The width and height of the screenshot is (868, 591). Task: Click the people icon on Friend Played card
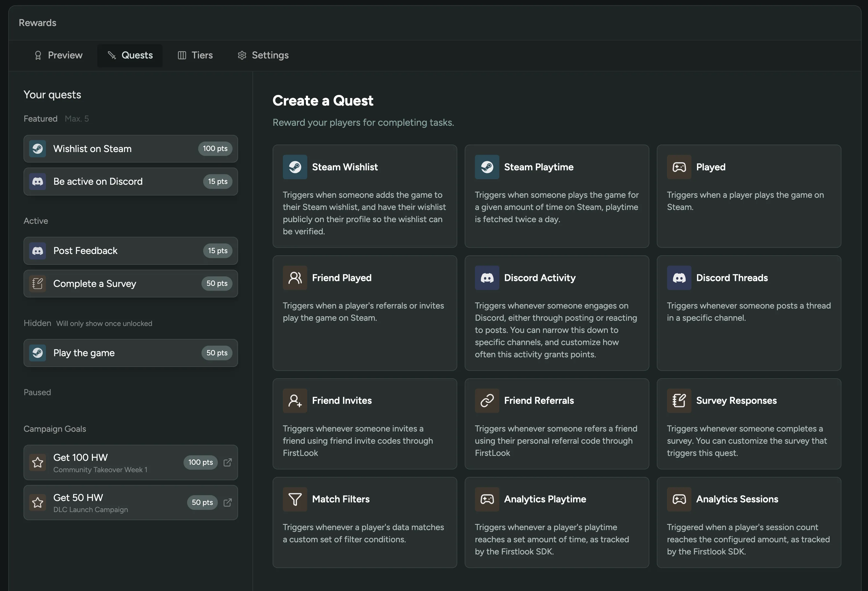tap(295, 278)
